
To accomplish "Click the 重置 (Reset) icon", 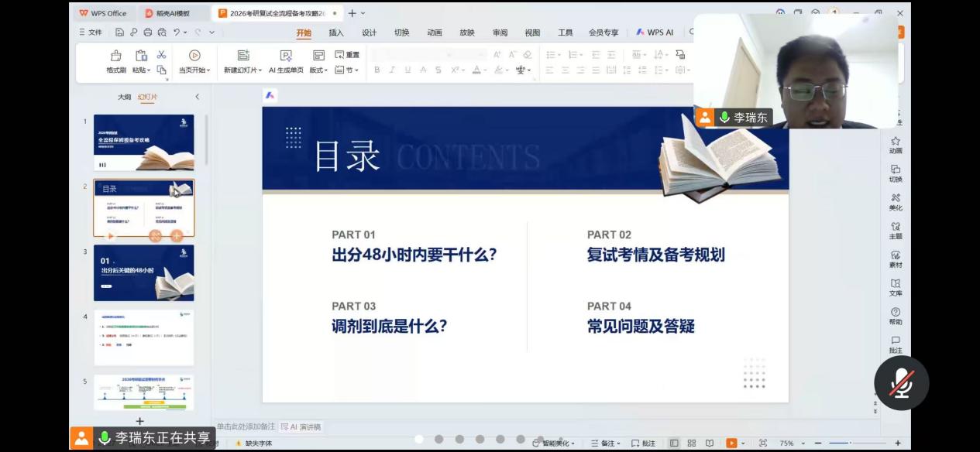I will 346,53.
